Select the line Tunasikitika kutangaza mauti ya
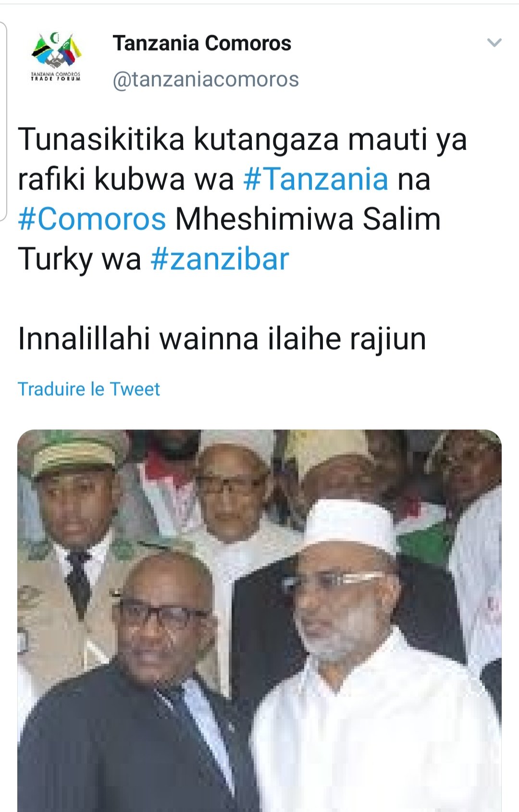The image size is (519, 812). (243, 140)
